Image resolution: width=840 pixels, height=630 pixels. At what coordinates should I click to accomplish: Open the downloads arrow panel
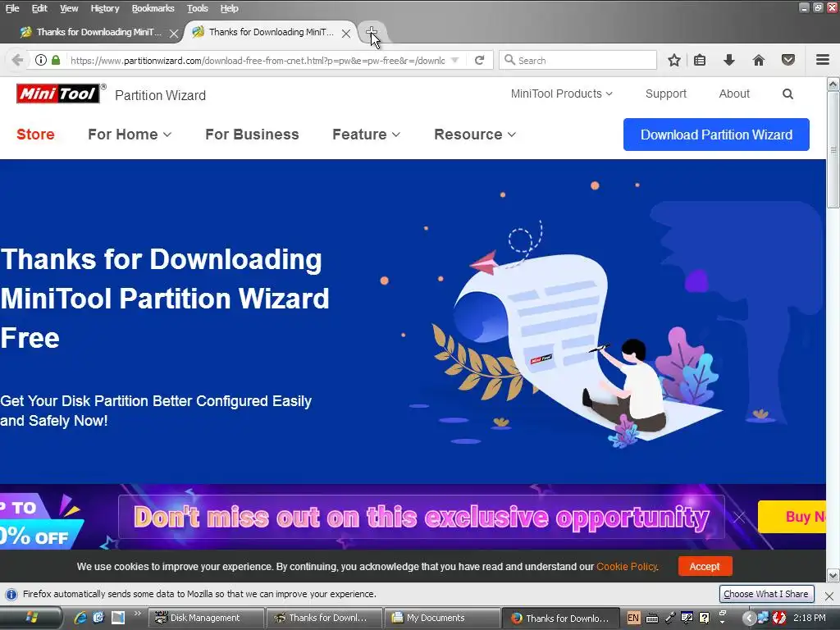click(x=728, y=60)
